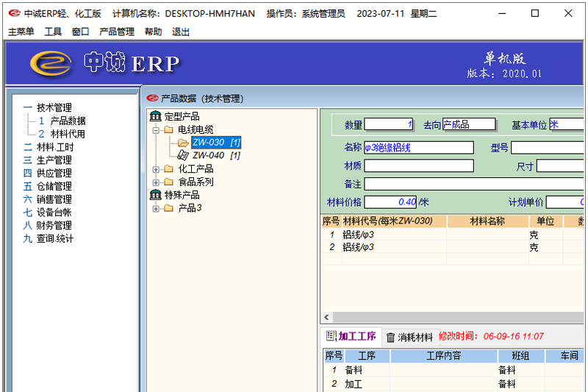Click the trash icon on 消耗材料 tab
The height and width of the screenshot is (392, 588).
pos(390,338)
